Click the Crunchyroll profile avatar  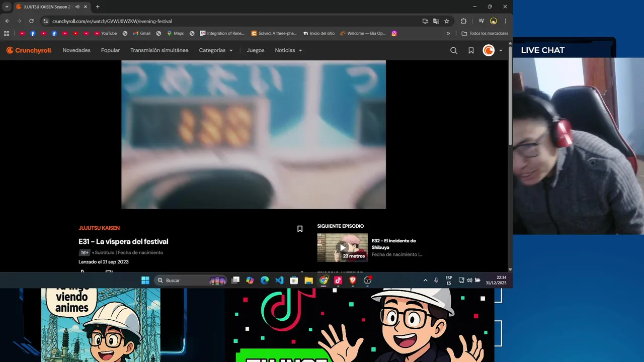click(489, 50)
